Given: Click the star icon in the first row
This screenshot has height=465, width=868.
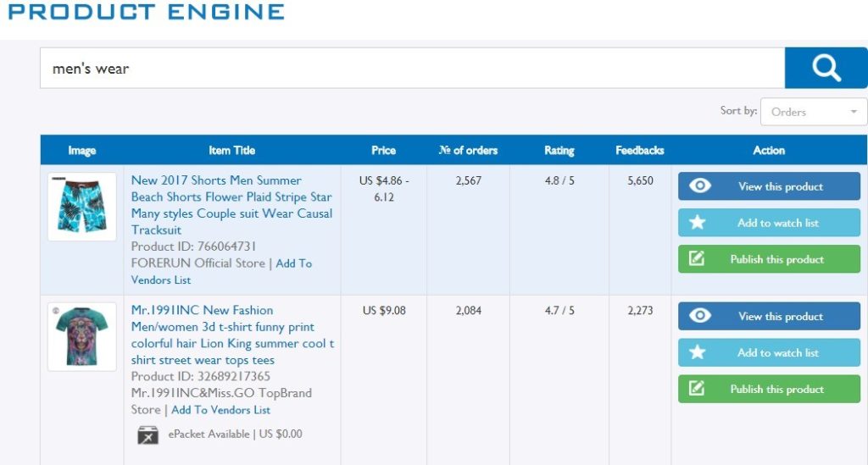Looking at the screenshot, I should point(698,223).
